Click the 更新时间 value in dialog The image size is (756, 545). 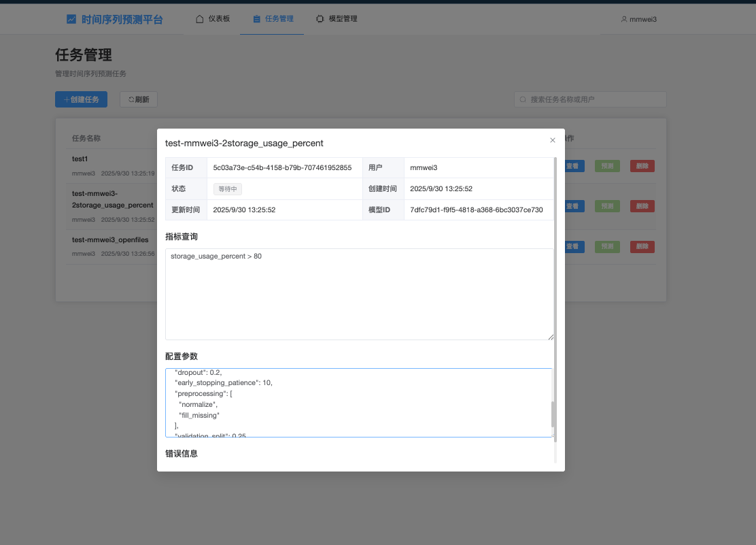pos(244,210)
